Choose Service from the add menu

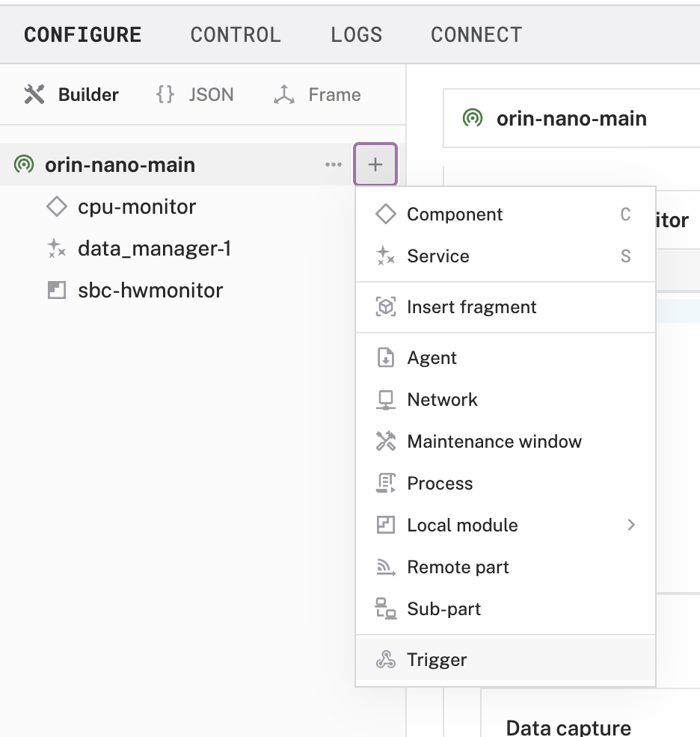(437, 256)
